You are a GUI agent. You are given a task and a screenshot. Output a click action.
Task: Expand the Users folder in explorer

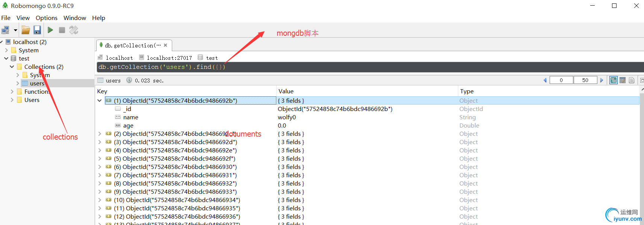tap(12, 100)
